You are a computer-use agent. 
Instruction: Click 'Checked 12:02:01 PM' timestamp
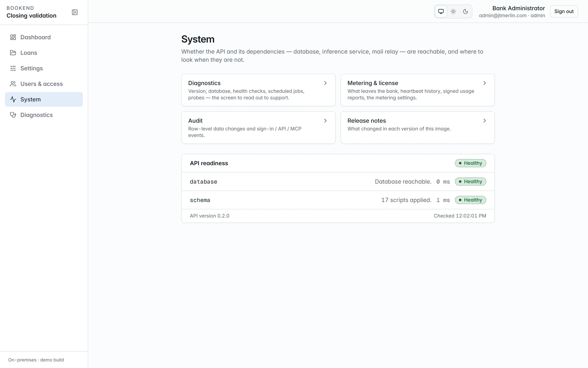point(460,216)
